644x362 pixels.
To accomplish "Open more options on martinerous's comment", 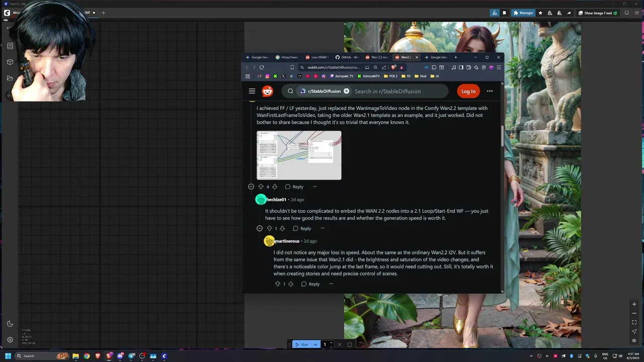I will click(x=331, y=284).
